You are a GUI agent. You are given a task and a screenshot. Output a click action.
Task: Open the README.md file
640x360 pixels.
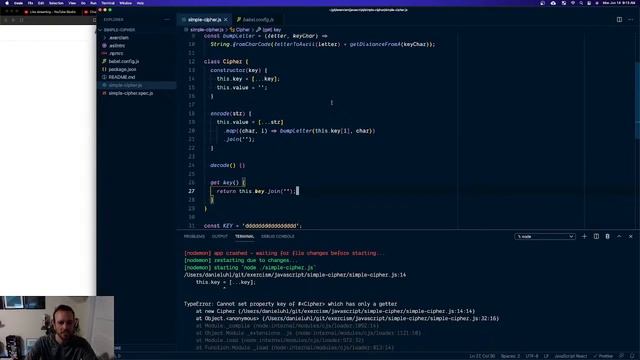[x=122, y=77]
